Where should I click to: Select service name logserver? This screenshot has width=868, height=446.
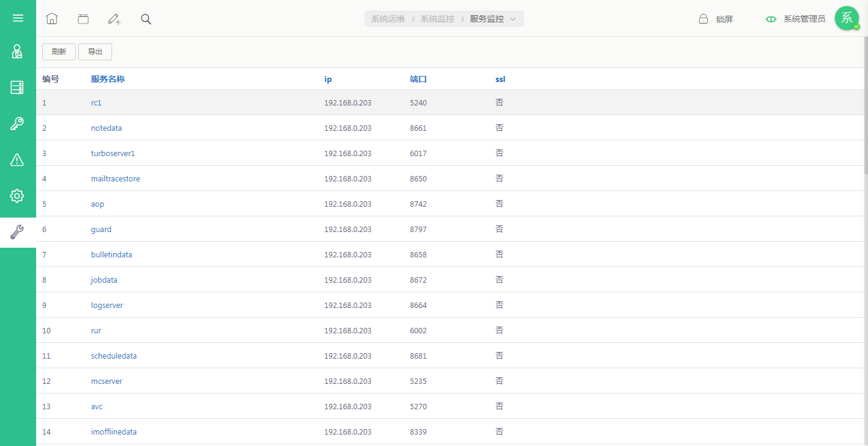point(107,306)
